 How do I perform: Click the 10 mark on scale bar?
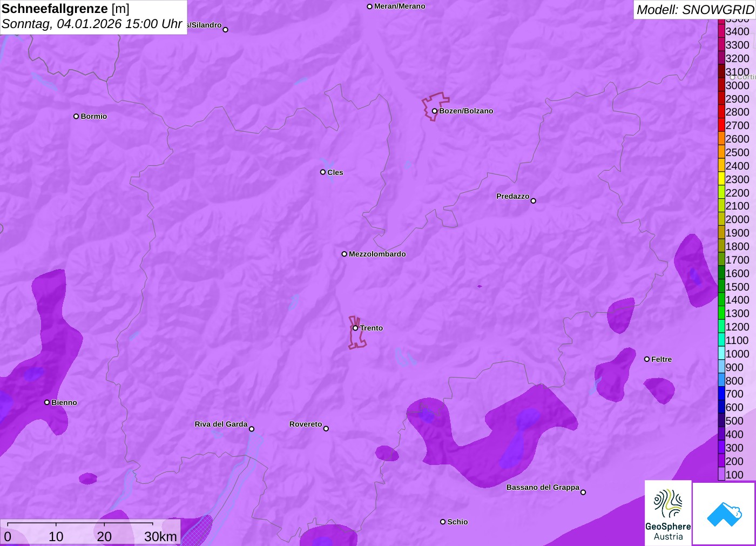coord(56,536)
